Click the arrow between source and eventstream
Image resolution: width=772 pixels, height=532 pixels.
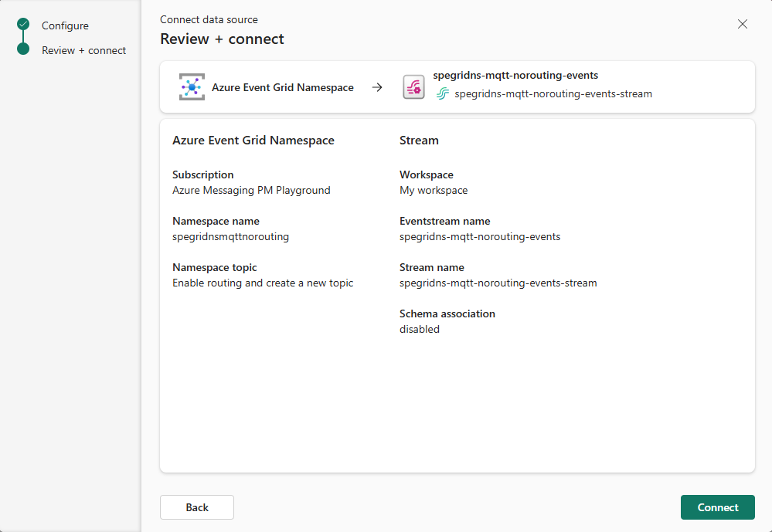point(377,86)
